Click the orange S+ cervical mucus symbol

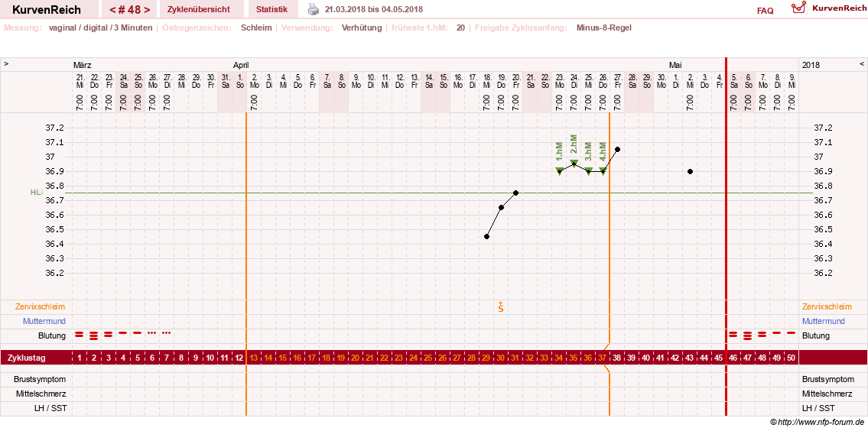click(501, 306)
